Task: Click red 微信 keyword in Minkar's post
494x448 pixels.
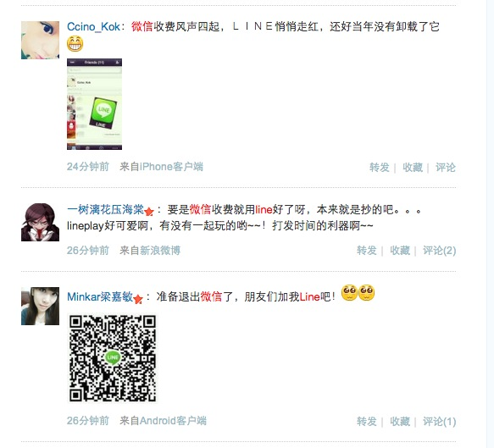Action: [x=211, y=296]
